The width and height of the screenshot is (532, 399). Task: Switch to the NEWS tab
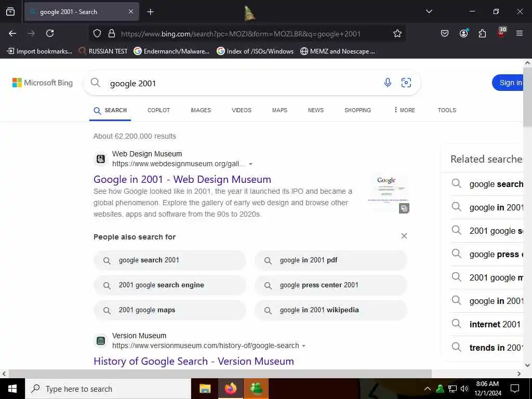tap(315, 110)
